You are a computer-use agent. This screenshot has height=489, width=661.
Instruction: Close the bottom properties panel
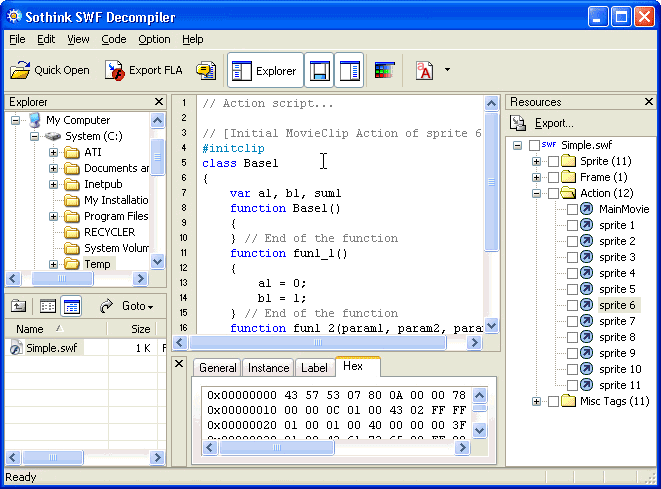(179, 363)
